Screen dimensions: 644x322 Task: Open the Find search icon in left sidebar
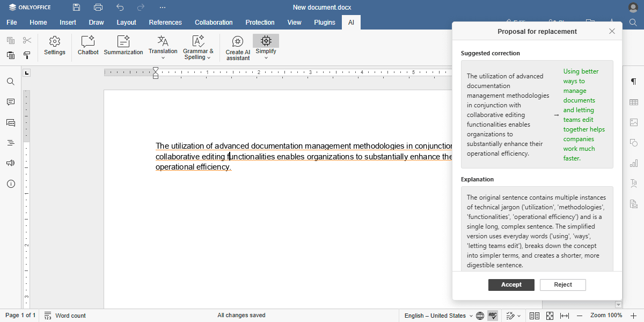point(11,82)
